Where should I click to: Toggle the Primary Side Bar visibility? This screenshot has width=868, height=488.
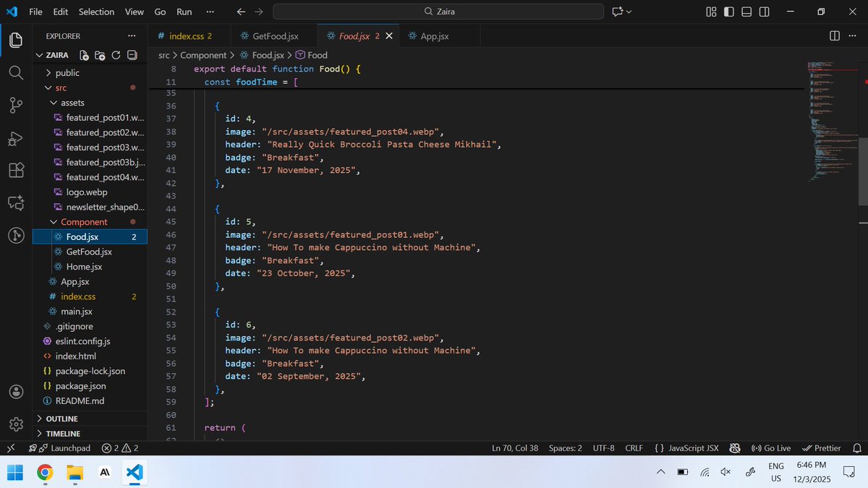(x=728, y=11)
